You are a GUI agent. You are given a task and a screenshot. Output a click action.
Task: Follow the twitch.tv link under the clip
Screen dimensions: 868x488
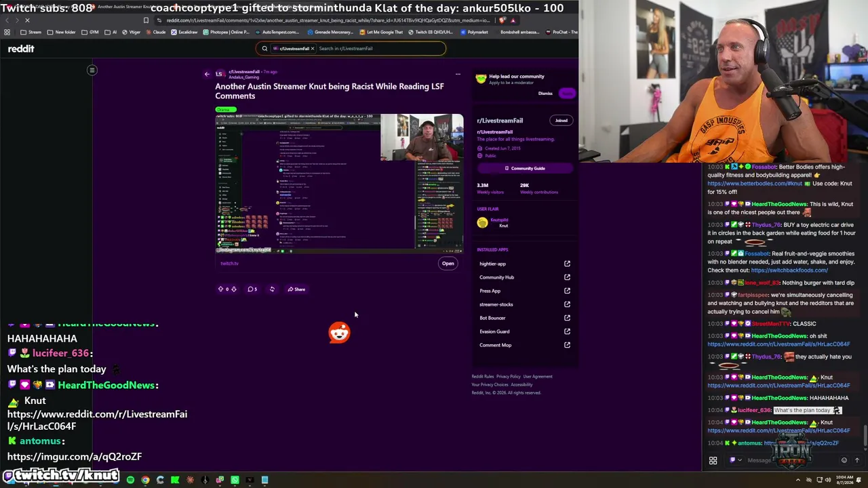[229, 264]
